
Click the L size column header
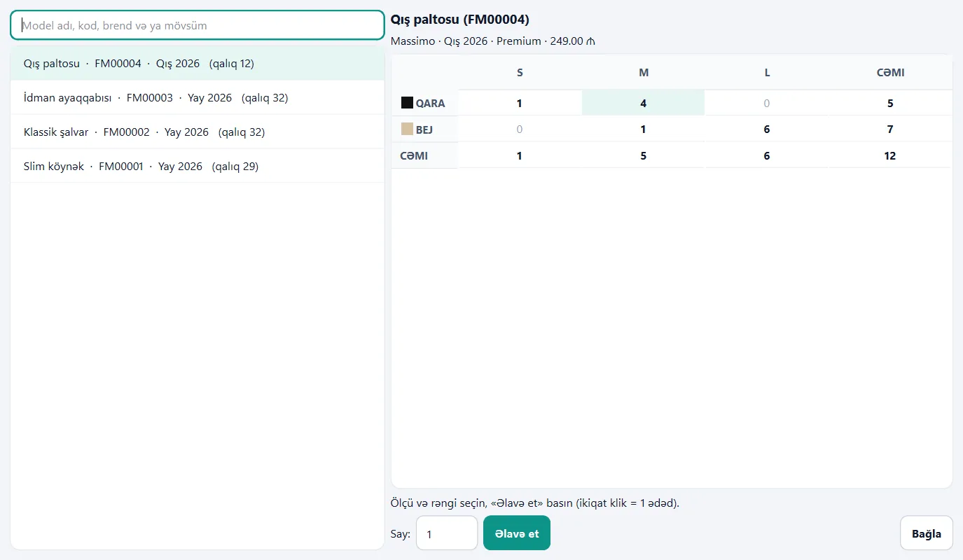[766, 73]
